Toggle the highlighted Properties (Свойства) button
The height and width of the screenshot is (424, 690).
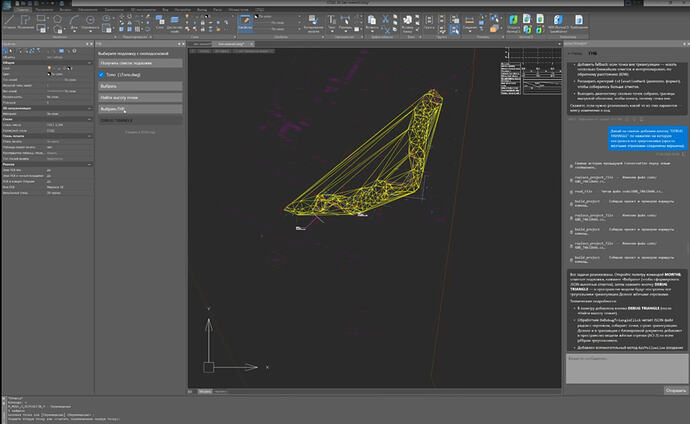(x=245, y=23)
